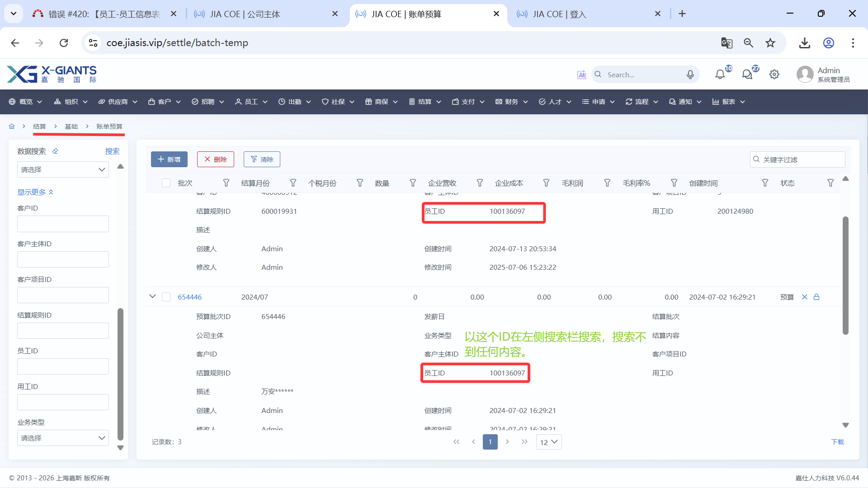The image size is (868, 488).
Task: Open the 结算 menu in navigation bar
Action: tap(425, 102)
